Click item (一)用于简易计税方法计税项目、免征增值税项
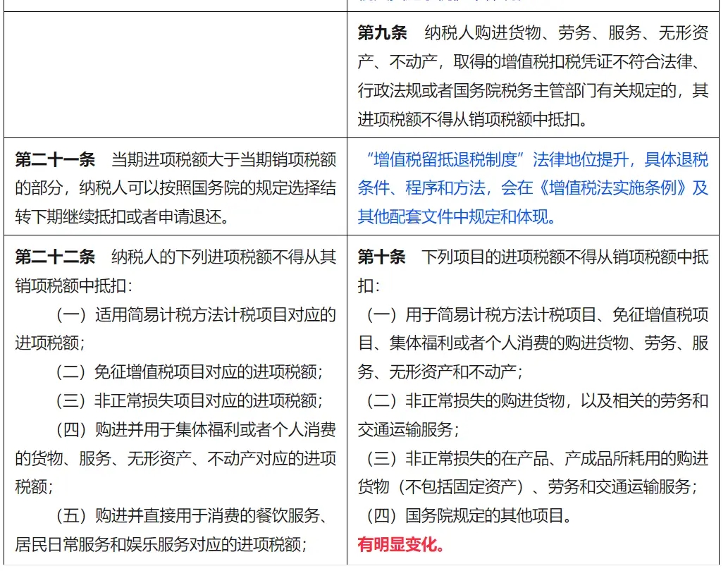 tap(537, 314)
